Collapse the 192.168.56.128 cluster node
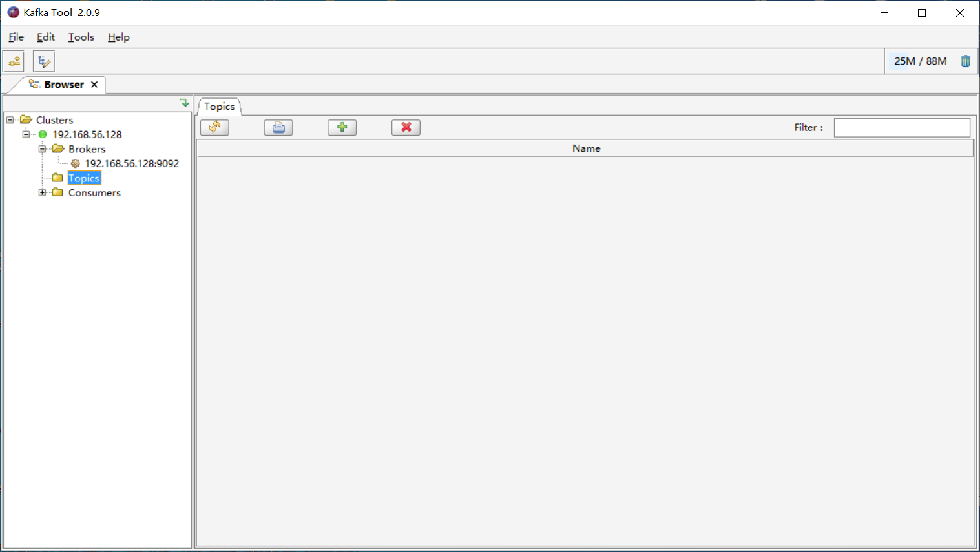Screen dimensions: 980x552 26,134
